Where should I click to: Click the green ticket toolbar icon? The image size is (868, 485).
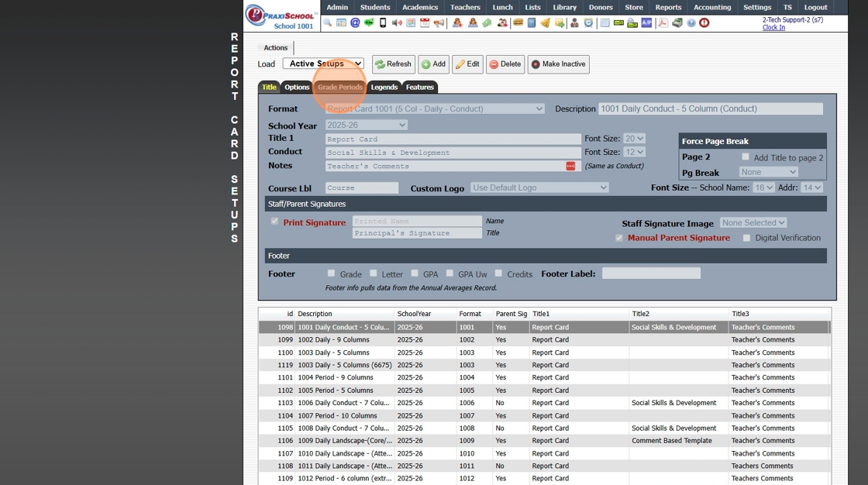(x=487, y=22)
